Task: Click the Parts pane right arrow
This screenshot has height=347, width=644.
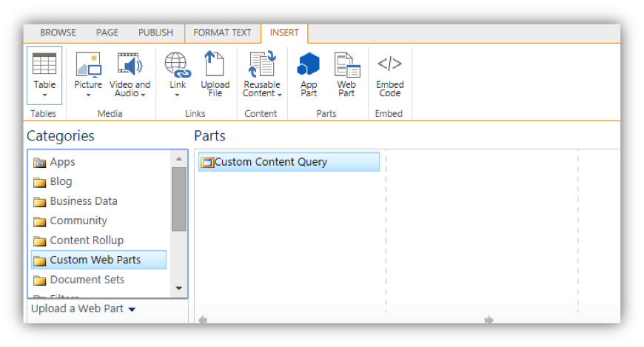Action: [489, 320]
